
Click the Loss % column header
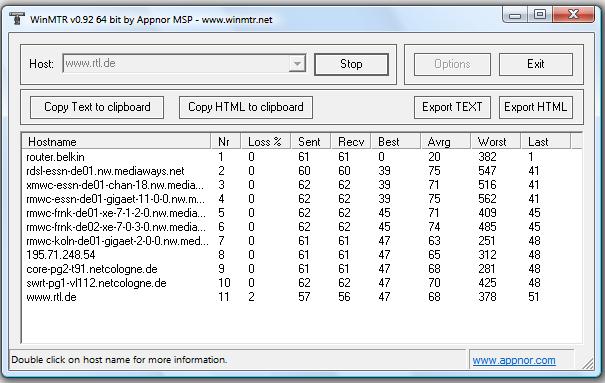265,142
